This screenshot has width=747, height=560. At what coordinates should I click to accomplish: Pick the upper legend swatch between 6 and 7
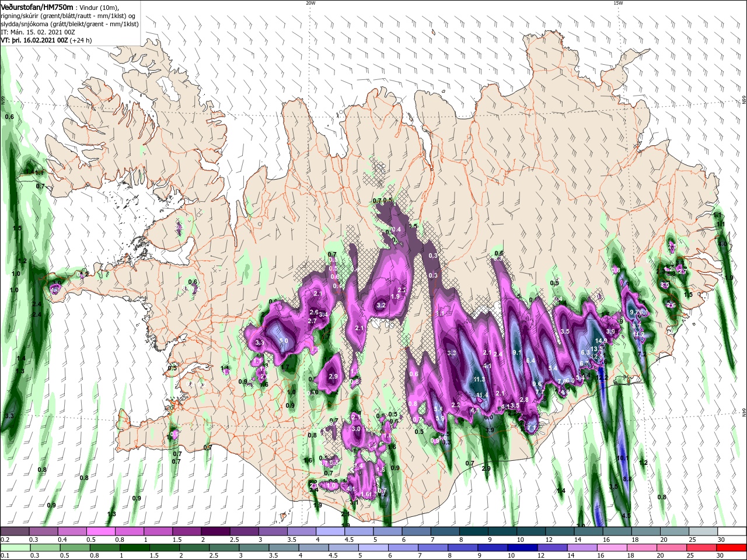417,531
